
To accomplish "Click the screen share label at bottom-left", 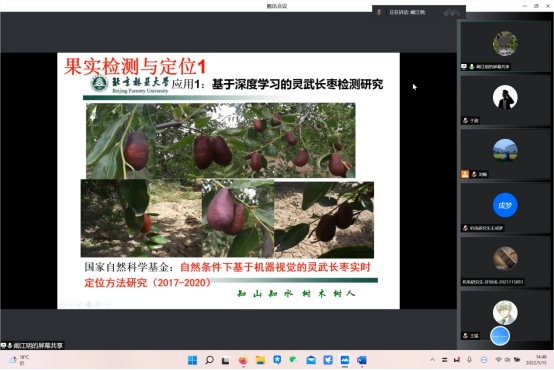I will click(32, 345).
